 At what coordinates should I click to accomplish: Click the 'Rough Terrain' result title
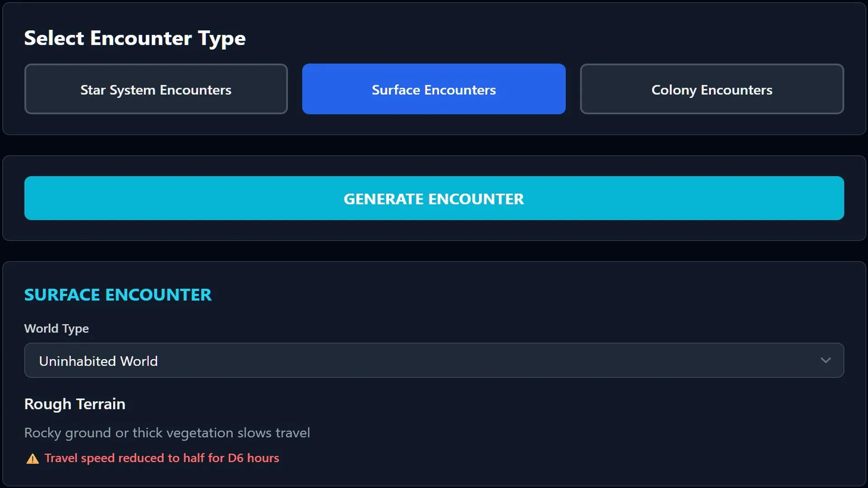75,404
